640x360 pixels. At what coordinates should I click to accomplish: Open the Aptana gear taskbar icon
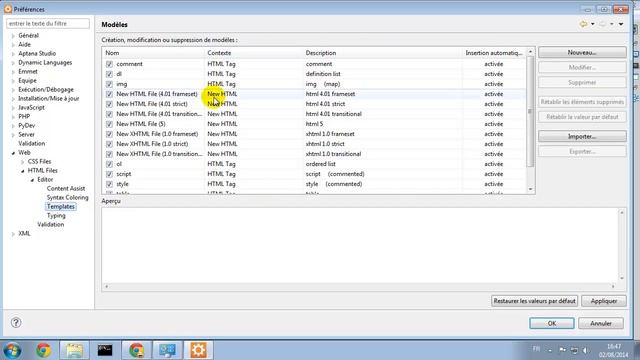pyautogui.click(x=198, y=350)
